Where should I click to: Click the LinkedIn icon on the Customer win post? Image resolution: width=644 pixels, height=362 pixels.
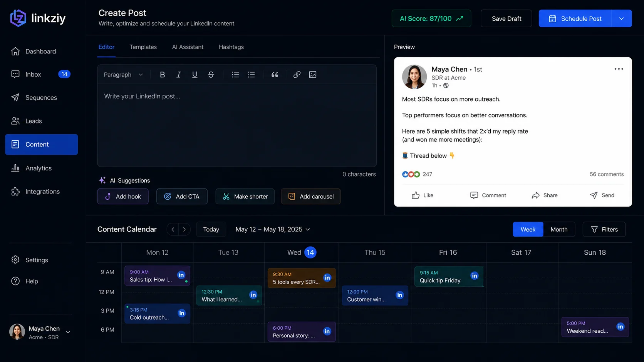pos(400,295)
